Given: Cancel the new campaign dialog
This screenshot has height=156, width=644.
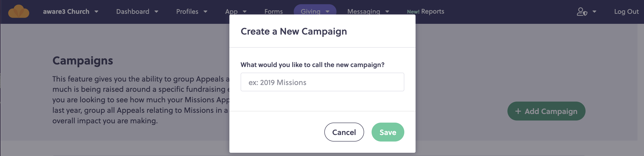Looking at the screenshot, I should [x=344, y=132].
